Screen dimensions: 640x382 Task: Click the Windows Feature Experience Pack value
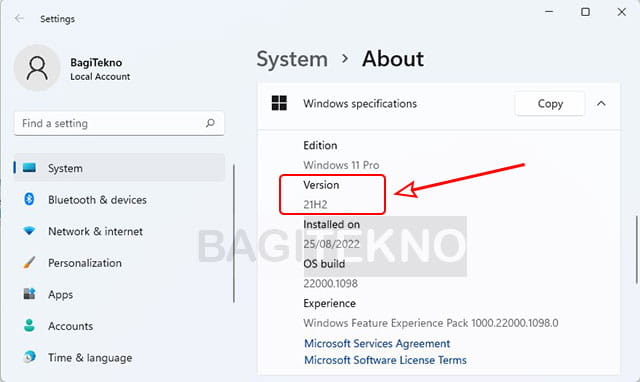pos(431,323)
